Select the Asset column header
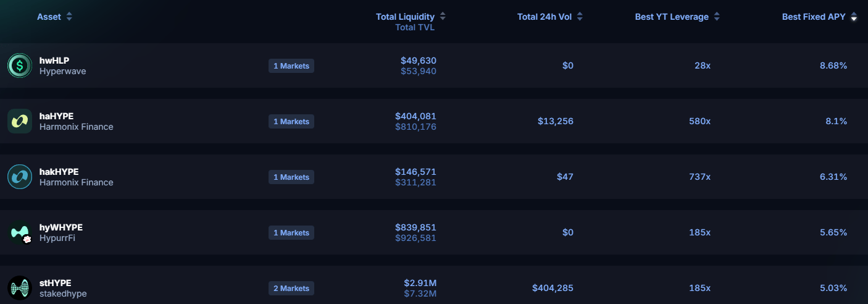 coord(49,17)
